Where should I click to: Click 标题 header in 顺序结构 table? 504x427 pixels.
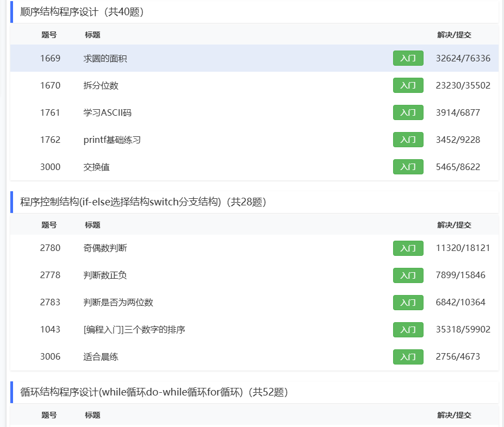click(92, 35)
